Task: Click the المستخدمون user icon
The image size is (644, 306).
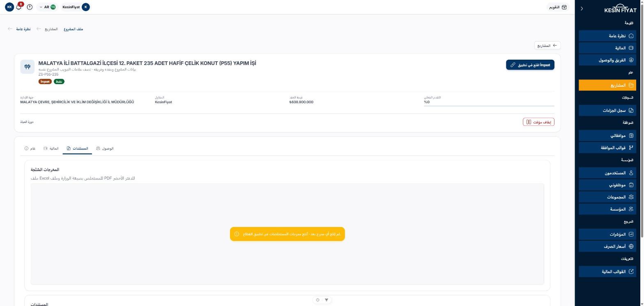Action: tap(631, 173)
